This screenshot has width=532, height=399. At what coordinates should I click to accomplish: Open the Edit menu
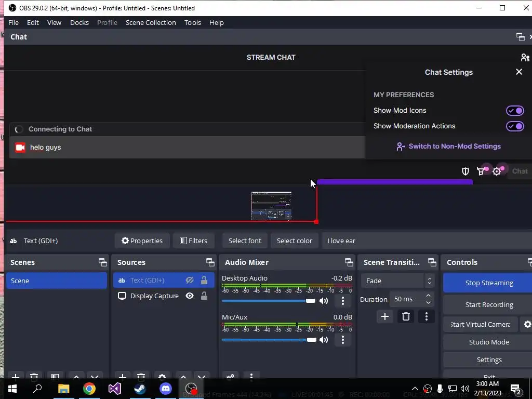pos(33,22)
